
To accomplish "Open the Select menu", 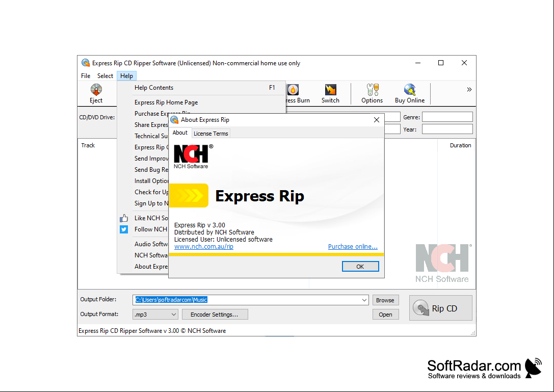I will click(x=105, y=75).
